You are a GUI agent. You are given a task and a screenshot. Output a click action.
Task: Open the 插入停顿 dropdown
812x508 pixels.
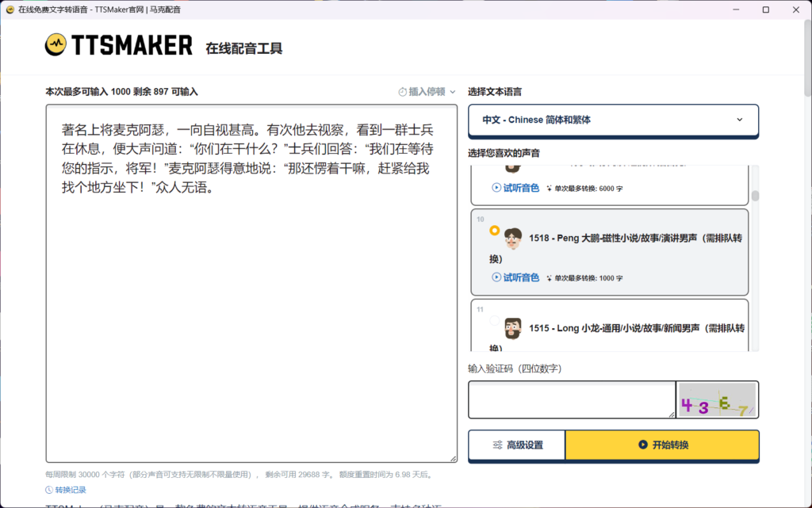click(427, 92)
